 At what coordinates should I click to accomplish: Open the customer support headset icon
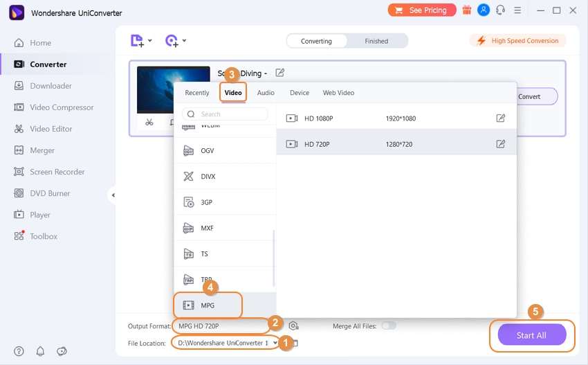coord(500,10)
